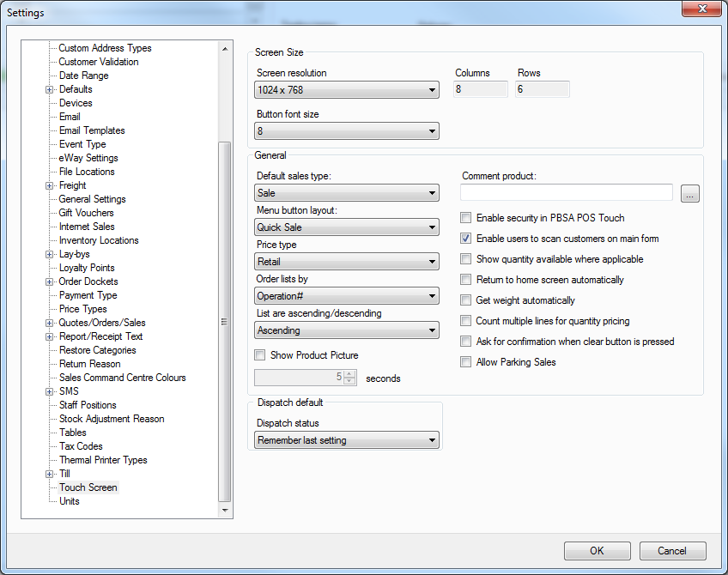This screenshot has width=728, height=575.
Task: Open the Screen resolution dropdown
Action: tap(347, 90)
